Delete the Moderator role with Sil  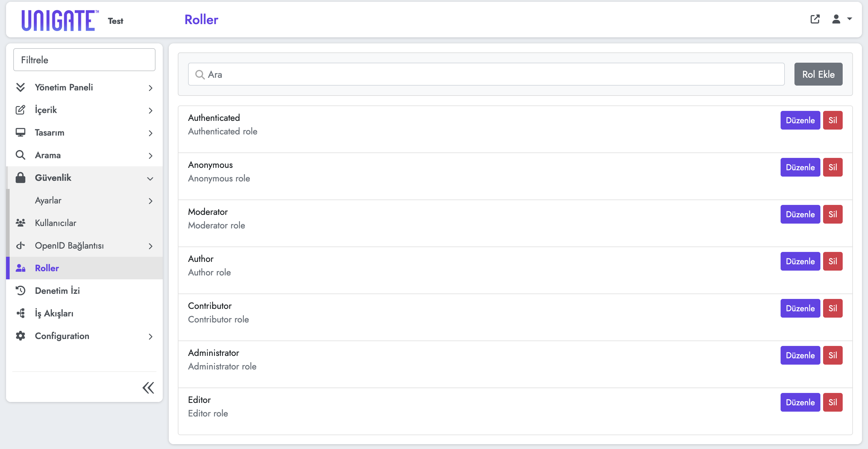pyautogui.click(x=832, y=214)
